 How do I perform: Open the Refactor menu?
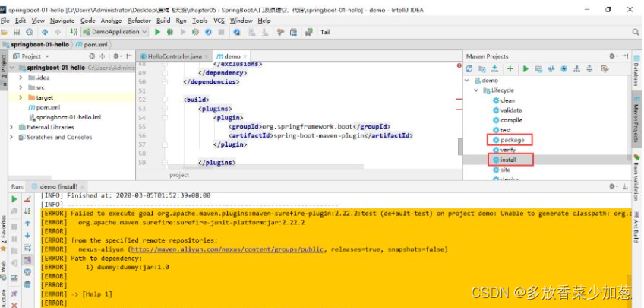(x=139, y=21)
